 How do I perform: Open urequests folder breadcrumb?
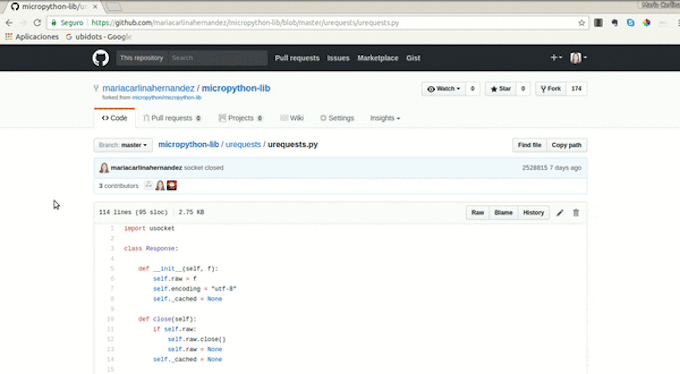(243, 144)
